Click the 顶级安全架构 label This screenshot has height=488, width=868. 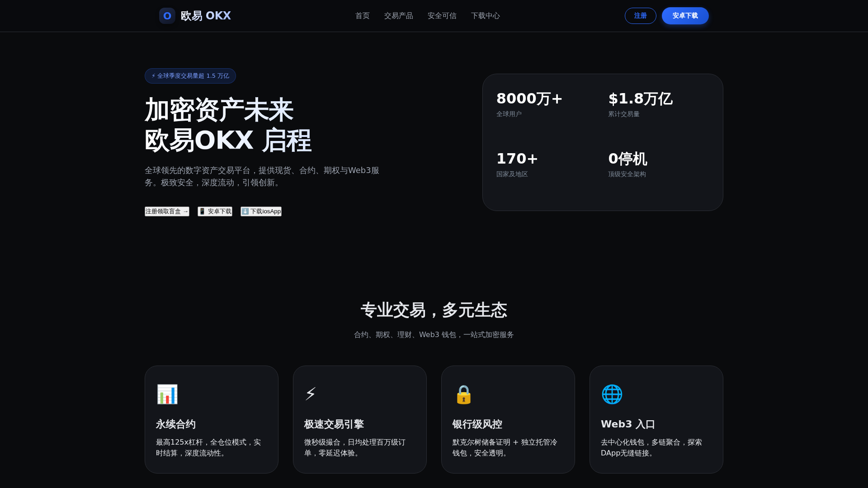tap(627, 174)
